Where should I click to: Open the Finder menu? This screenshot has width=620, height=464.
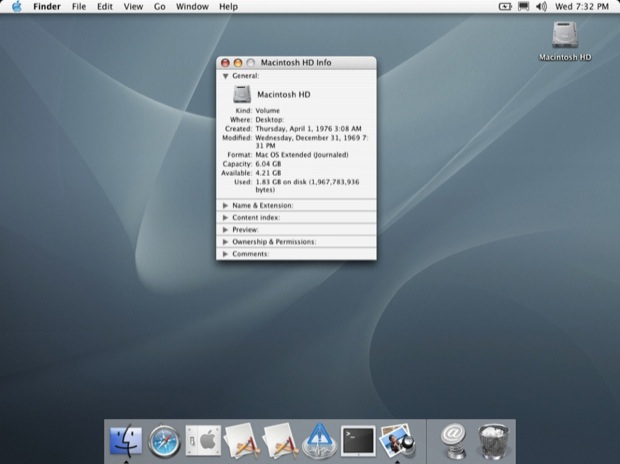click(x=47, y=7)
